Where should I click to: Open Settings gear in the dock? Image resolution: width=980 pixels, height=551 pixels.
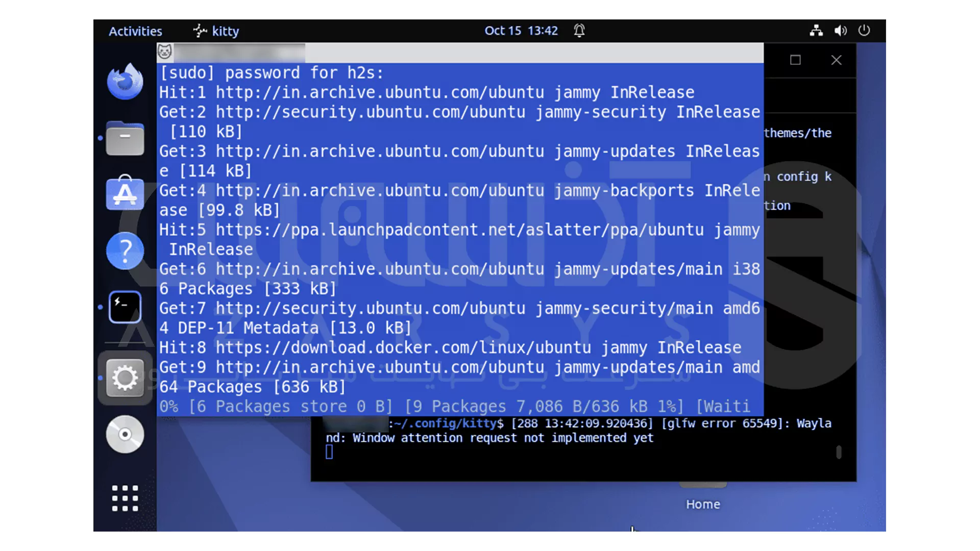point(125,378)
